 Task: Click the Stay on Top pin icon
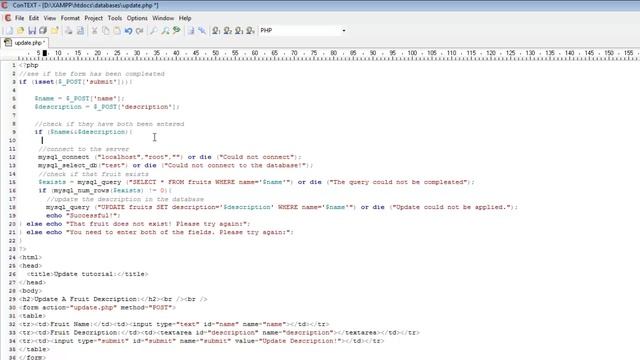202,31
